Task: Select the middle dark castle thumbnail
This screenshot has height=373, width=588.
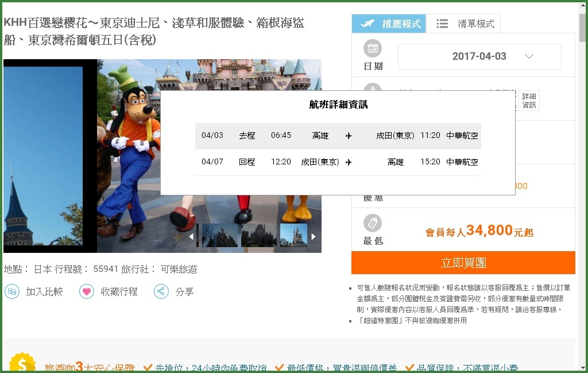Action: pyautogui.click(x=258, y=235)
